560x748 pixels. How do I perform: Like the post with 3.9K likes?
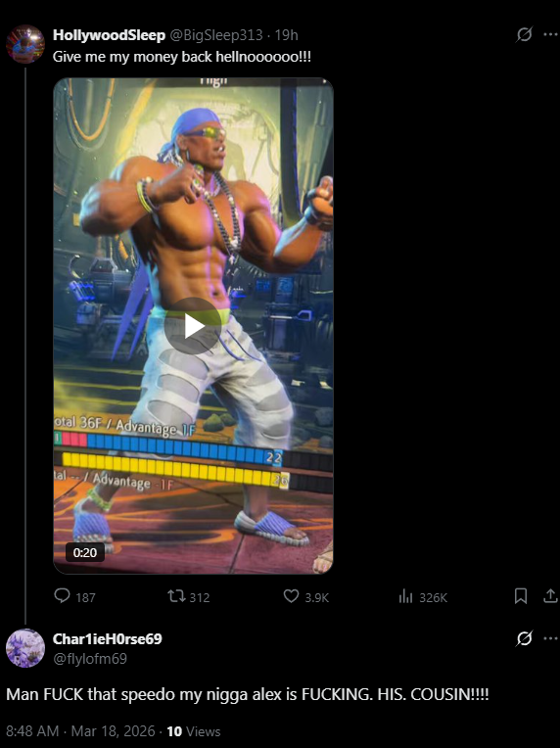point(305,597)
